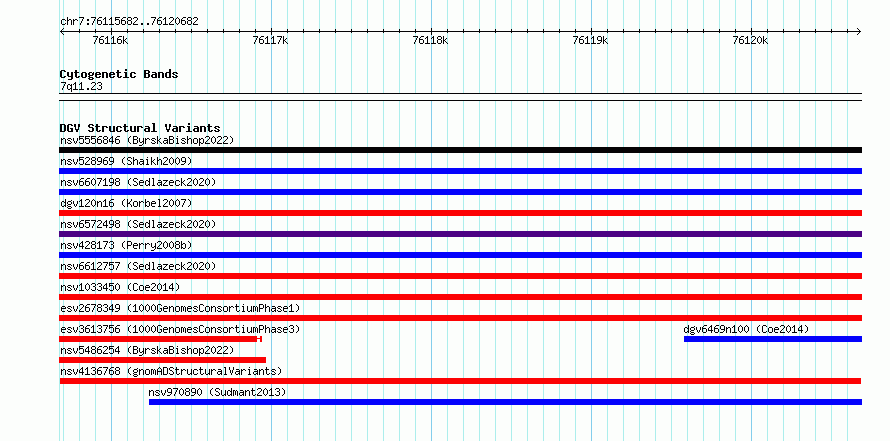The height and width of the screenshot is (441, 890).
Task: Select the black nsv5556846 variant bar
Action: (x=460, y=150)
